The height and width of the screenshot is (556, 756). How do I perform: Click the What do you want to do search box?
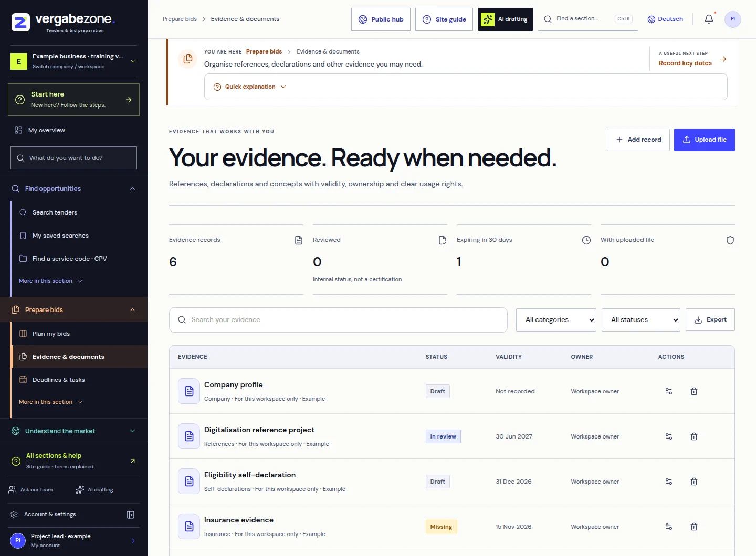click(x=73, y=158)
